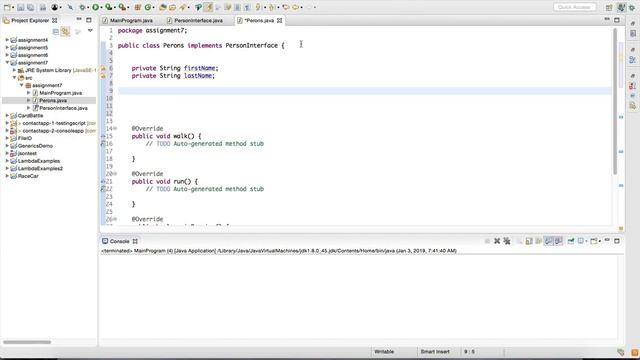
Task: Click the Toggle Mark Occurrences icon
Action: pos(209,7)
